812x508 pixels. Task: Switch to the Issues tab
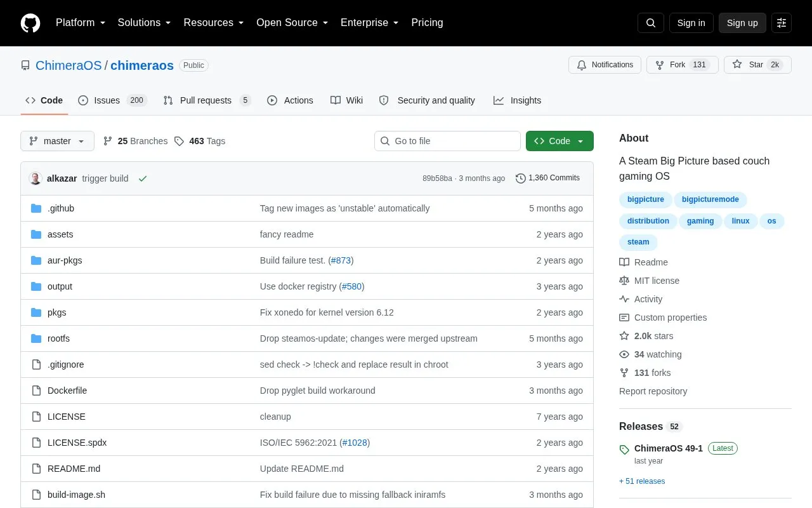click(x=112, y=100)
